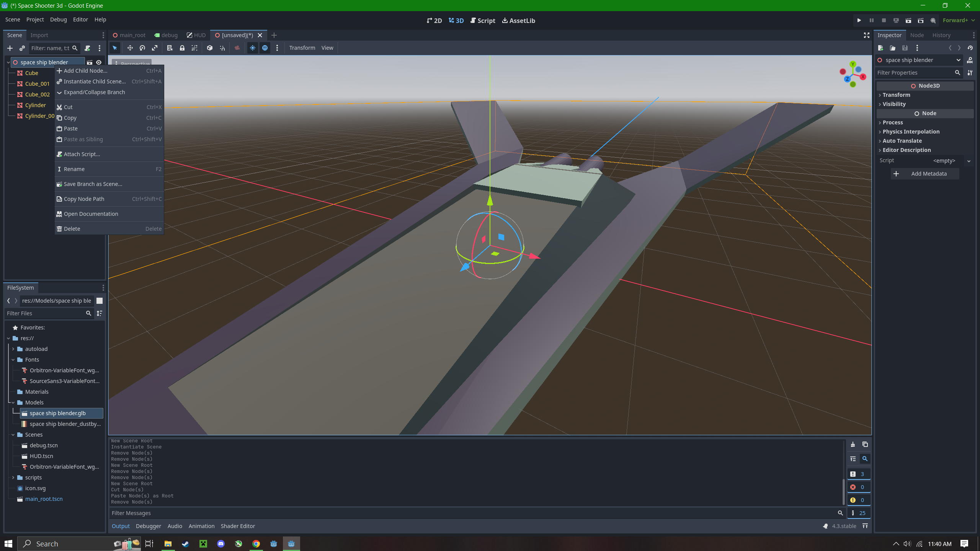Toggle editor messages filter showing 25
The height and width of the screenshot is (551, 980).
pyautogui.click(x=859, y=513)
